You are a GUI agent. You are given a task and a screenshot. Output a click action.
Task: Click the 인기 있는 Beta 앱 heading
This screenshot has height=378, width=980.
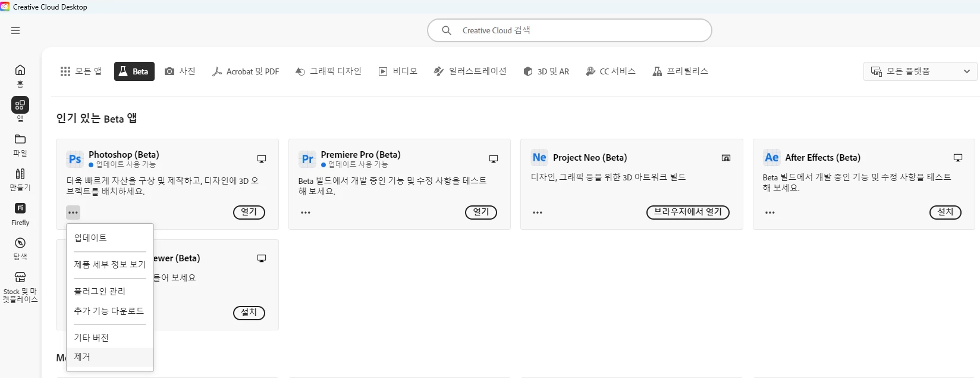click(x=96, y=118)
